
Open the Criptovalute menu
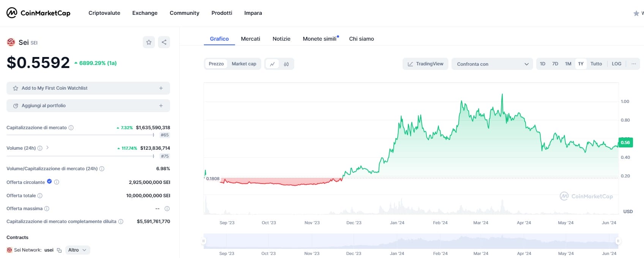pyautogui.click(x=104, y=13)
